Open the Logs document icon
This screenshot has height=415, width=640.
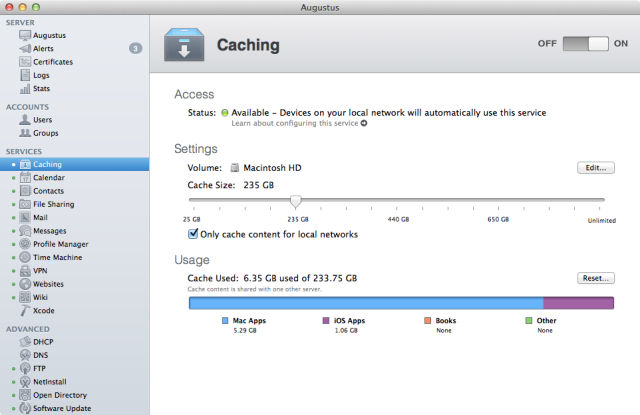click(25, 75)
